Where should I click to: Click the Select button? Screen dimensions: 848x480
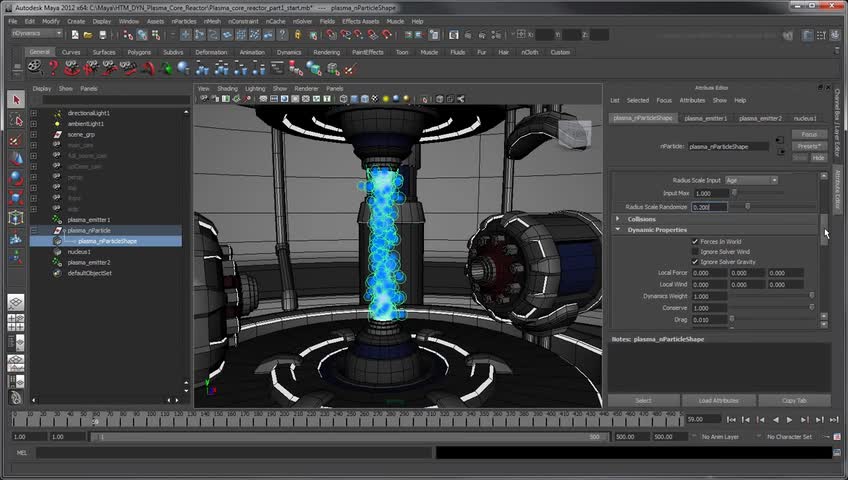(644, 401)
